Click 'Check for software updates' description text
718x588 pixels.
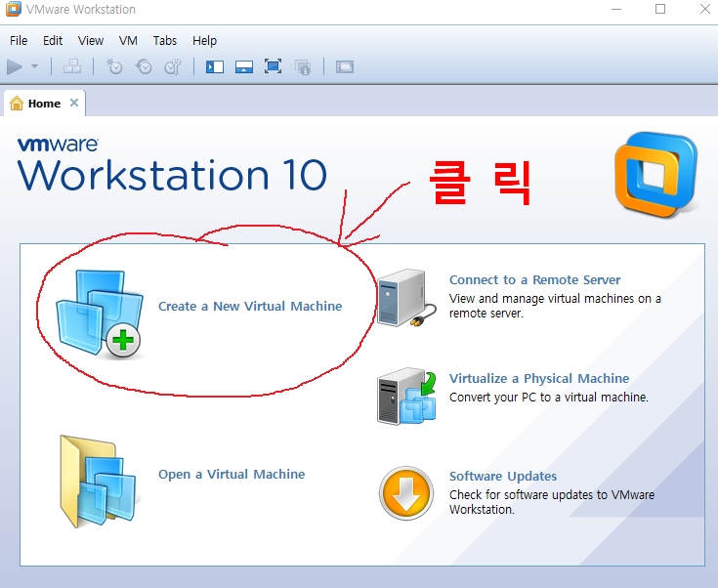(x=552, y=502)
